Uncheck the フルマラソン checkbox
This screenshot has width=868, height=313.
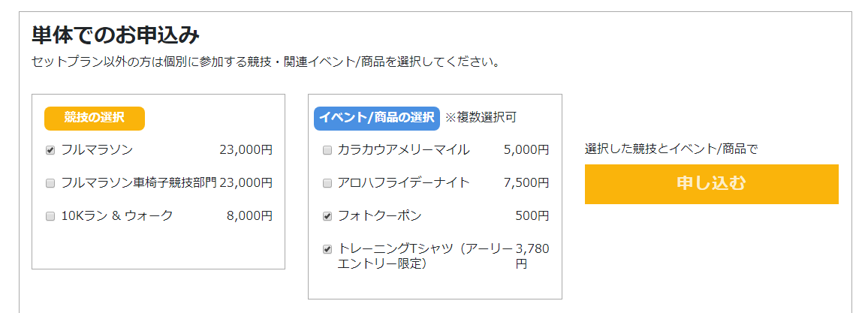coord(50,150)
